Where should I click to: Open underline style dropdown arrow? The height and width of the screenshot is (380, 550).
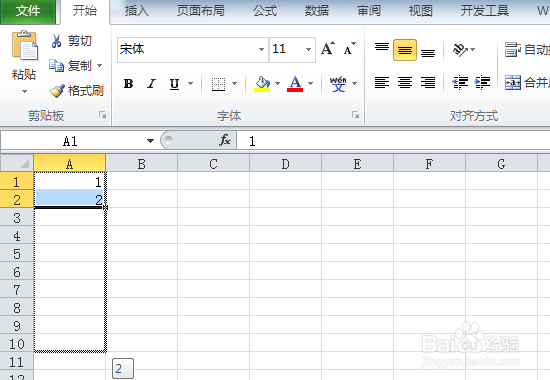[x=190, y=84]
